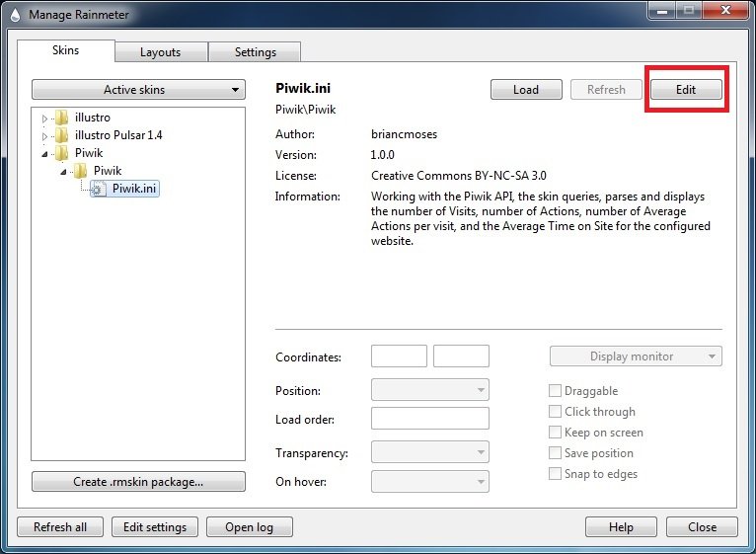Switch to the Settings tab
Viewport: 756px width, 554px height.
255,52
